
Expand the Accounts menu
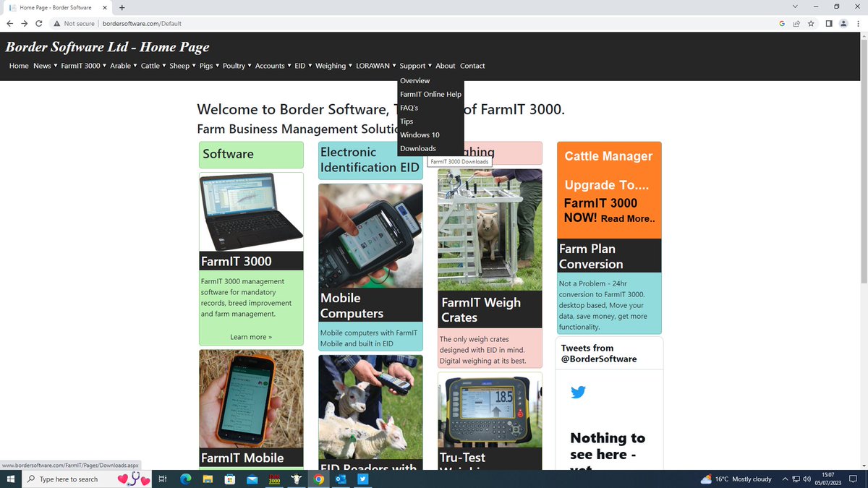coord(273,66)
